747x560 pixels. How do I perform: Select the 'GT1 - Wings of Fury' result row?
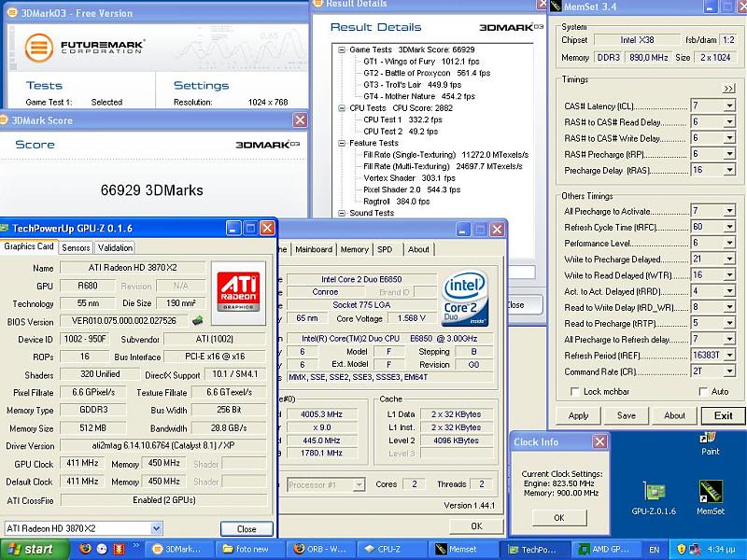[x=421, y=62]
